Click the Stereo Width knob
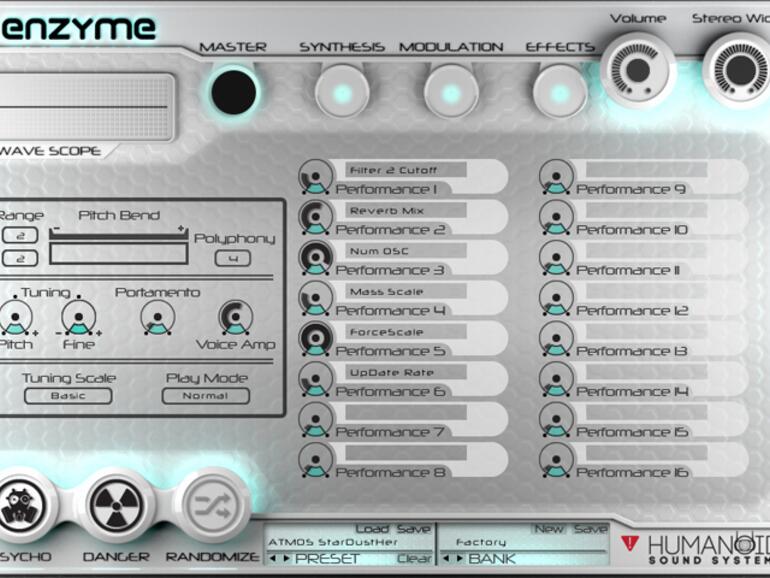The image size is (770, 578). (x=741, y=70)
